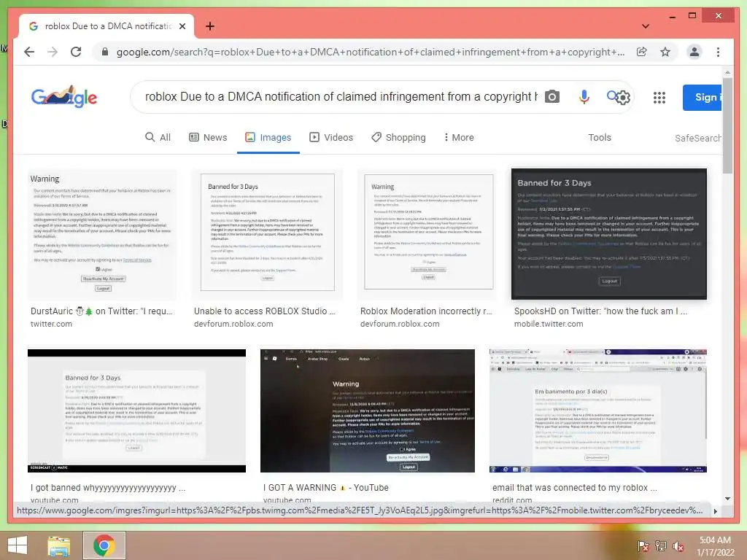Screen dimensions: 747x560
Task: Open 'I got banned whyyyy' video thumbnail
Action: [136, 411]
